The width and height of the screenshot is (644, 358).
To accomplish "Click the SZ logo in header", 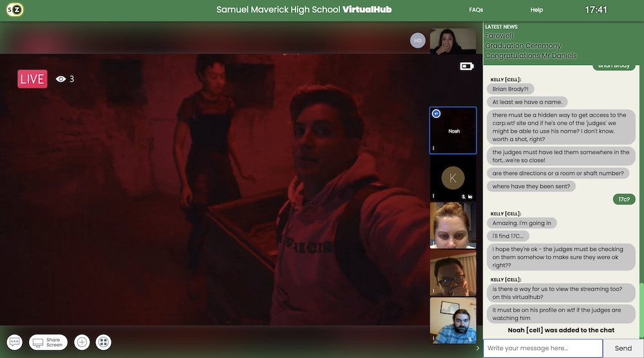I will (x=14, y=10).
